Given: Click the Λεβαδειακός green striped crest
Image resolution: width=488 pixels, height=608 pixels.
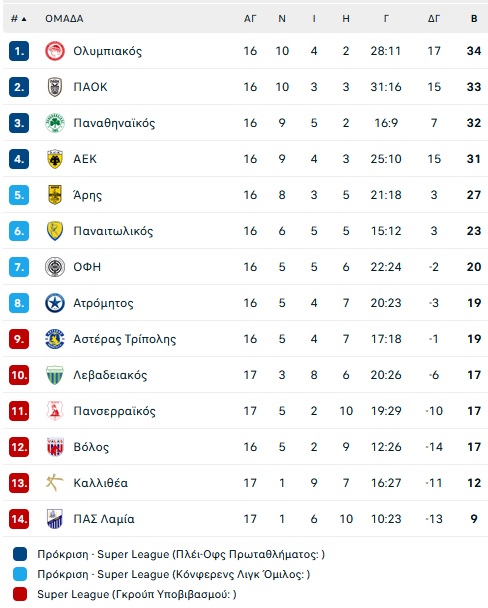Looking at the screenshot, I should pos(55,375).
